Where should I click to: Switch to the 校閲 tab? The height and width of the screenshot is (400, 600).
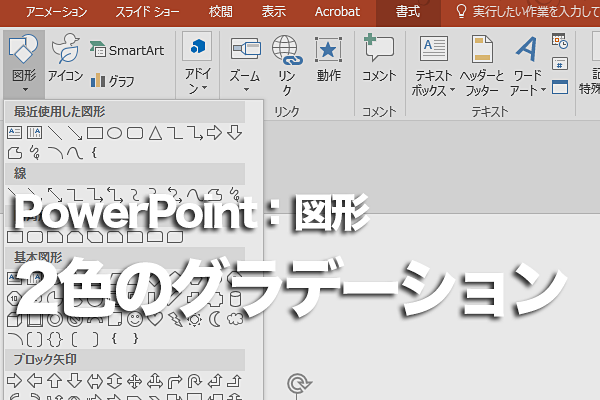(x=220, y=12)
